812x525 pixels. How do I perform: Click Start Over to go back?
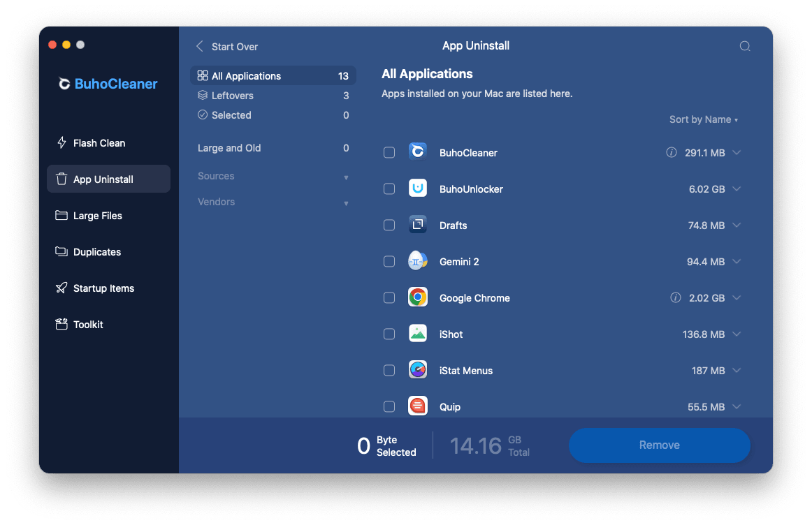point(227,46)
